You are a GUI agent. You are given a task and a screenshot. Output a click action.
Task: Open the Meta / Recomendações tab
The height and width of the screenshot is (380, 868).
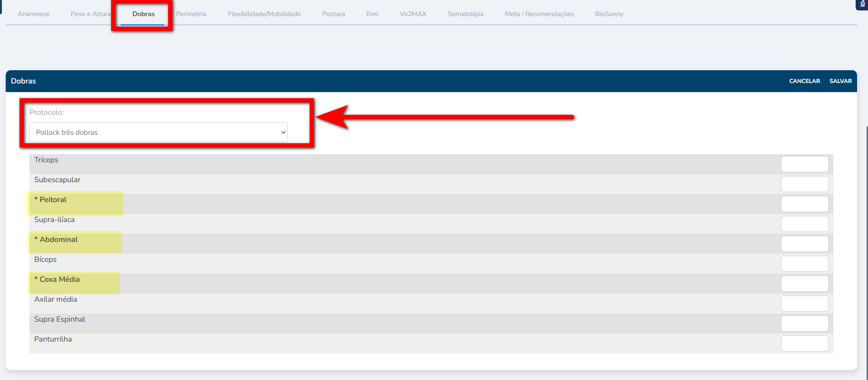pos(539,14)
